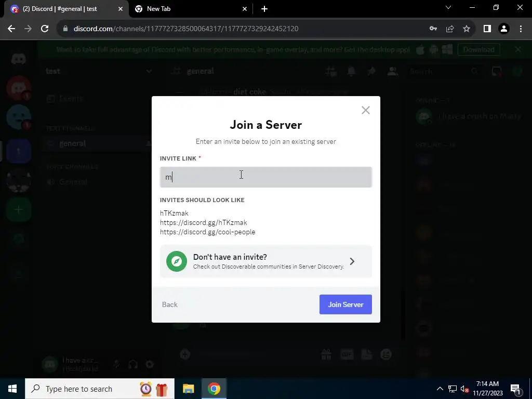Open the emoji picker icon
This screenshot has height=399, width=532.
[386, 354]
